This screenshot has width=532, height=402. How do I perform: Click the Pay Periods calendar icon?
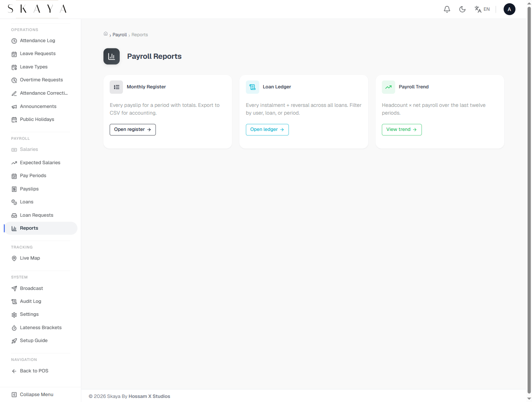(14, 176)
